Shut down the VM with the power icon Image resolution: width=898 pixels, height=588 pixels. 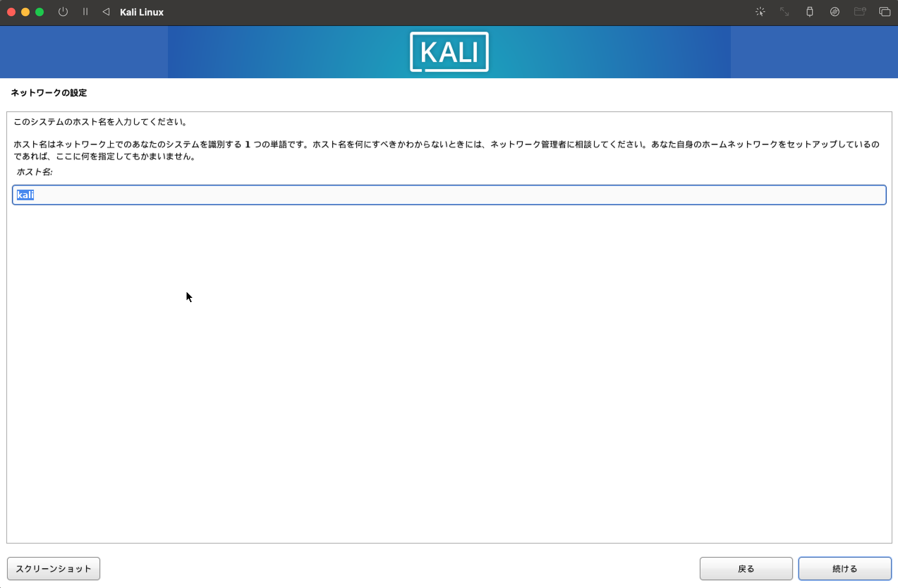tap(63, 12)
